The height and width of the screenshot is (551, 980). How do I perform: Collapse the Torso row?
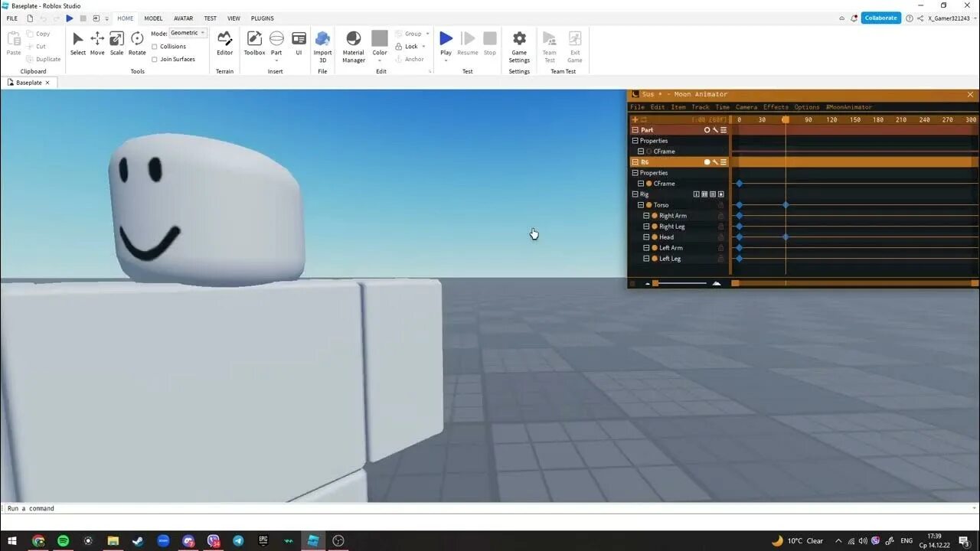coord(641,205)
